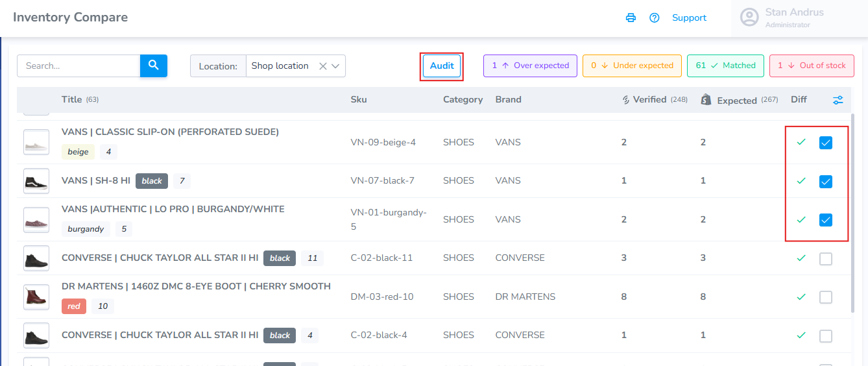This screenshot has width=868, height=366.
Task: Clear the Shop location selection with X
Action: coord(323,66)
